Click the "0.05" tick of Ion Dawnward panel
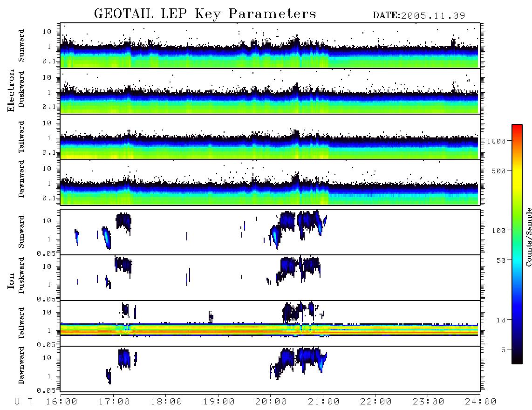532x410 pixels. click(46, 390)
